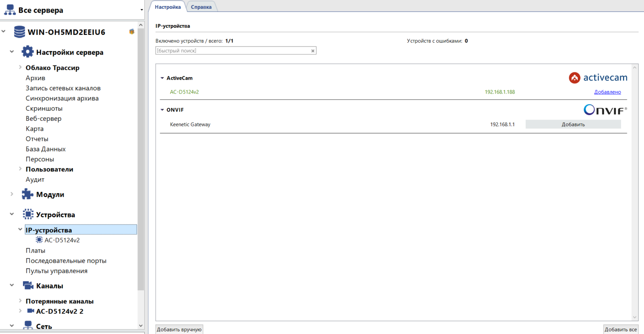Click the small shield icon beside server name

(x=132, y=31)
